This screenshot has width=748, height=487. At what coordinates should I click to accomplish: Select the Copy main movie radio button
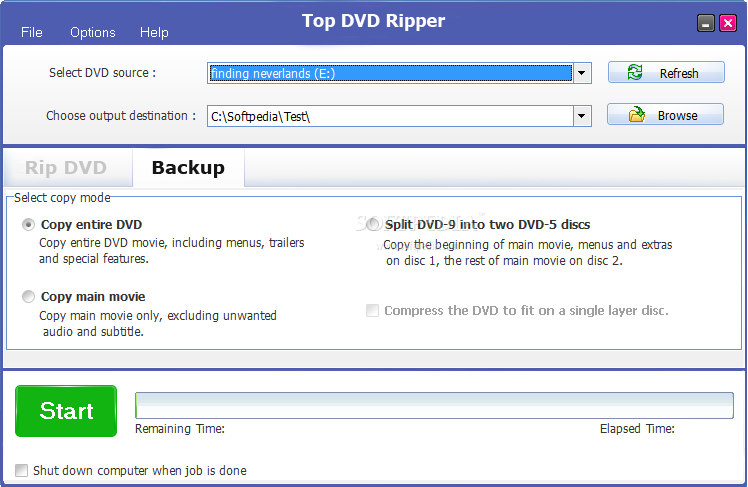(29, 296)
